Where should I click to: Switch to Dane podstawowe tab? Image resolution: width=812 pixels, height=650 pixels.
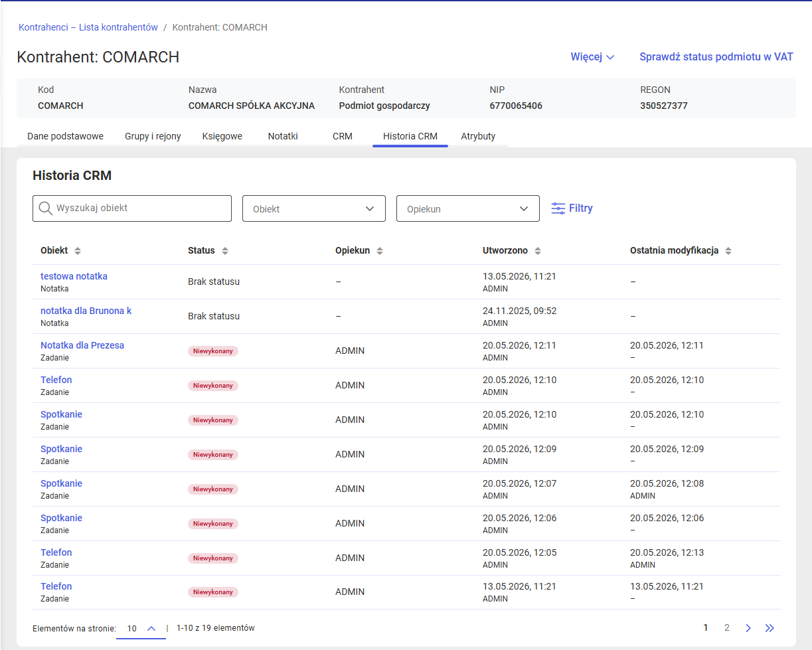point(65,136)
